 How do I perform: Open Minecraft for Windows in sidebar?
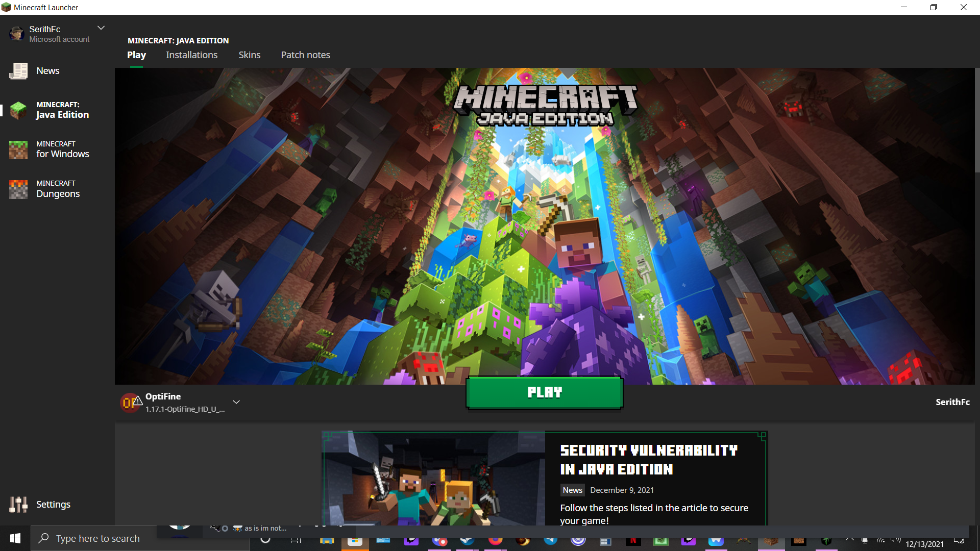[x=56, y=149]
